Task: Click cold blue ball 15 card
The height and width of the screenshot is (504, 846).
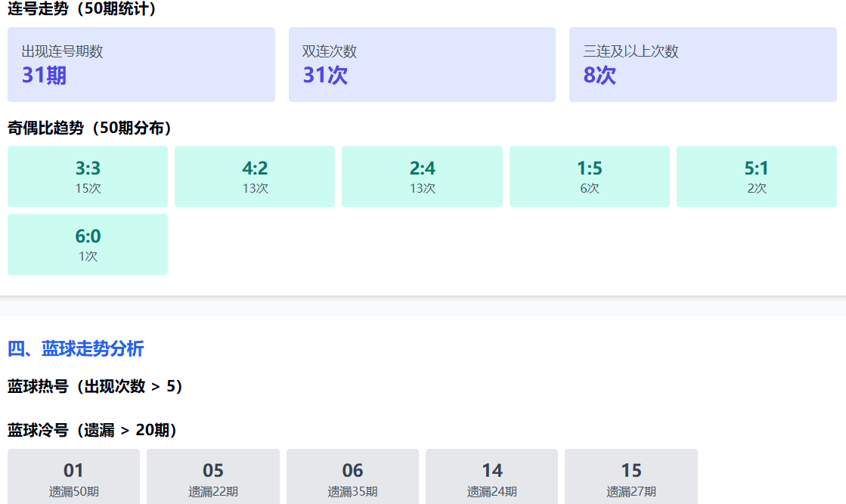Action: tap(631, 478)
